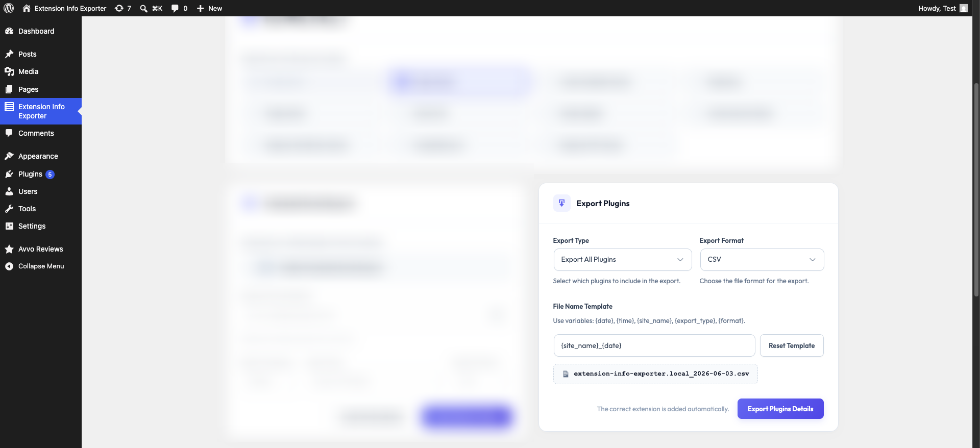Click the Export Type label
Viewport: 980px width, 448px height.
point(571,240)
